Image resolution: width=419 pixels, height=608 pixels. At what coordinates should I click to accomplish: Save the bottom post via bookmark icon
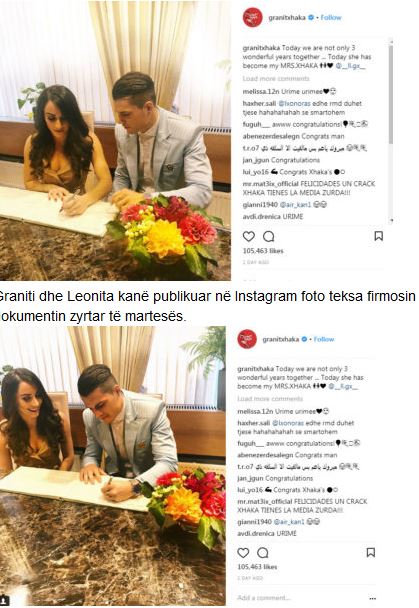point(371,552)
